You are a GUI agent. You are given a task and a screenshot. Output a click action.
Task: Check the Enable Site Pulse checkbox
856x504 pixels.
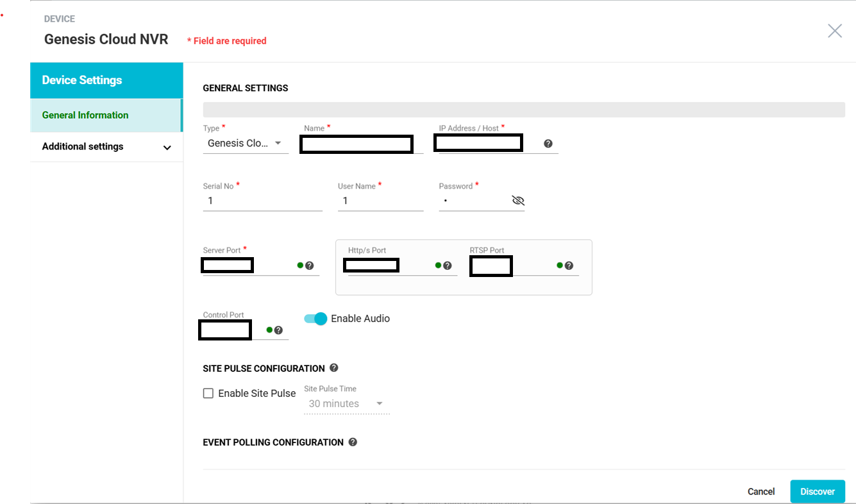pos(208,393)
